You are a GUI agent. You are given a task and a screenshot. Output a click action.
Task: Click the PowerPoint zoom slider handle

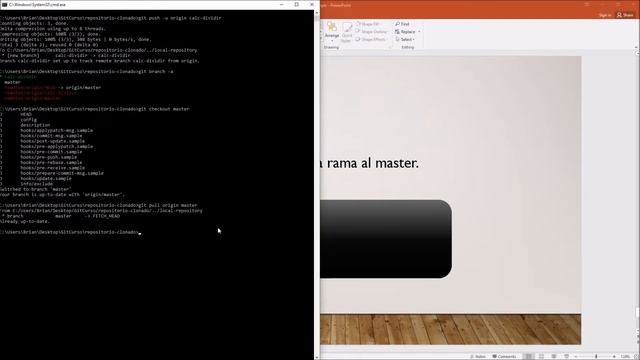[596, 357]
